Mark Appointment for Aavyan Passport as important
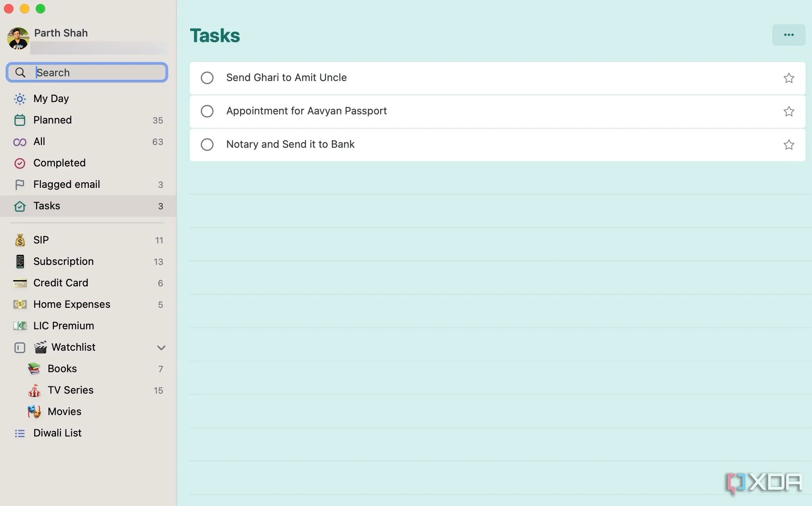The image size is (812, 506). coord(789,111)
